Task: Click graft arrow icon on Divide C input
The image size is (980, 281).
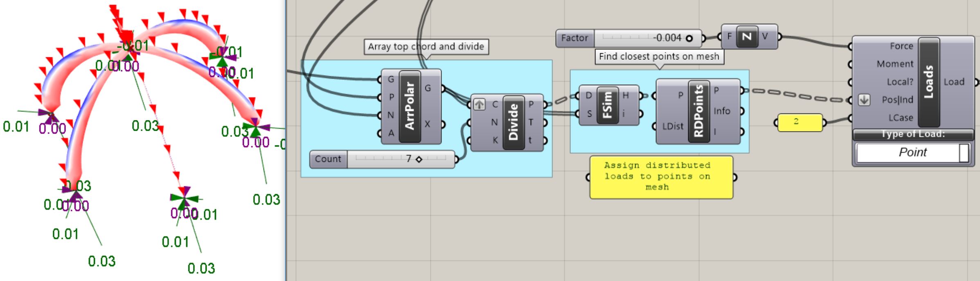Action: tap(479, 104)
